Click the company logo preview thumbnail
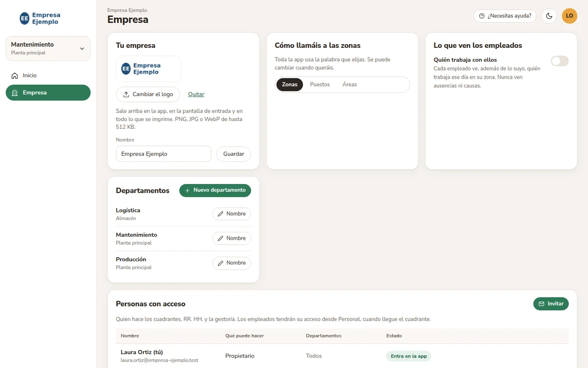The height and width of the screenshot is (368, 588). pos(148,69)
